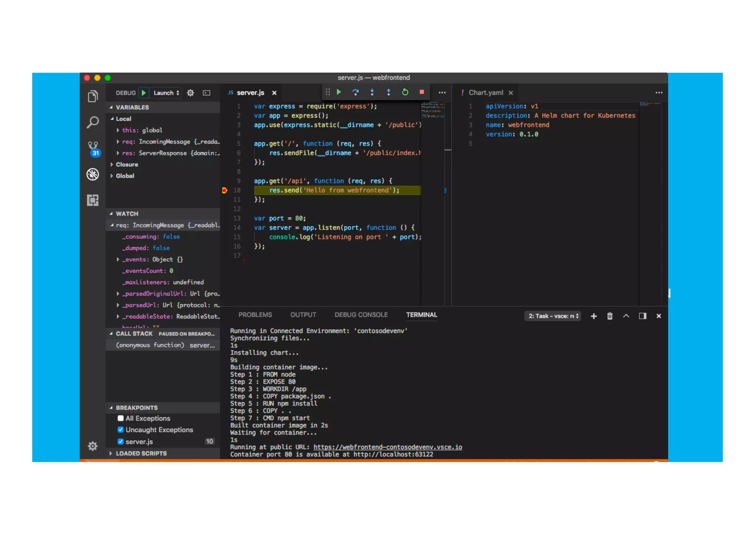Maximize the panel with up chevron

[626, 316]
